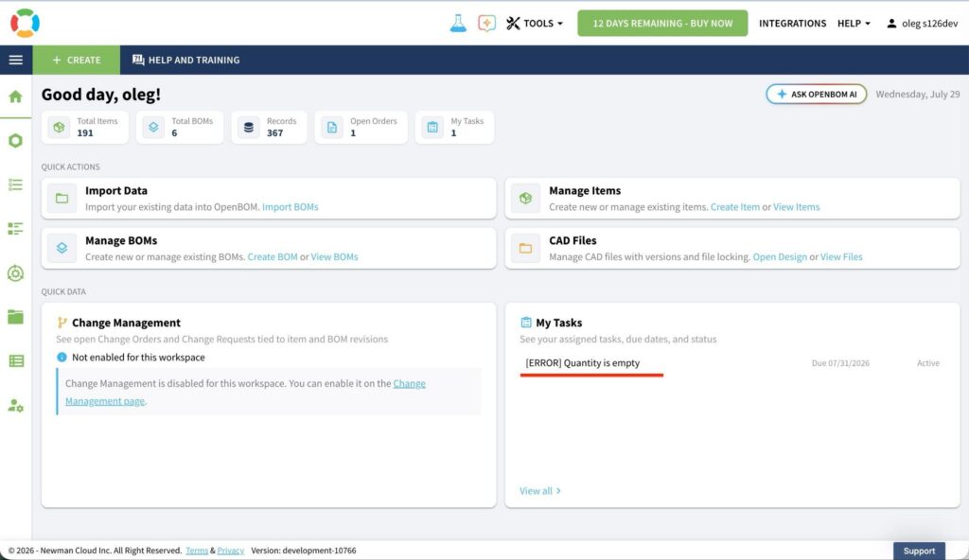Click the My Tasks clipboard icon in stats
This screenshot has height=560, width=969.
click(432, 128)
